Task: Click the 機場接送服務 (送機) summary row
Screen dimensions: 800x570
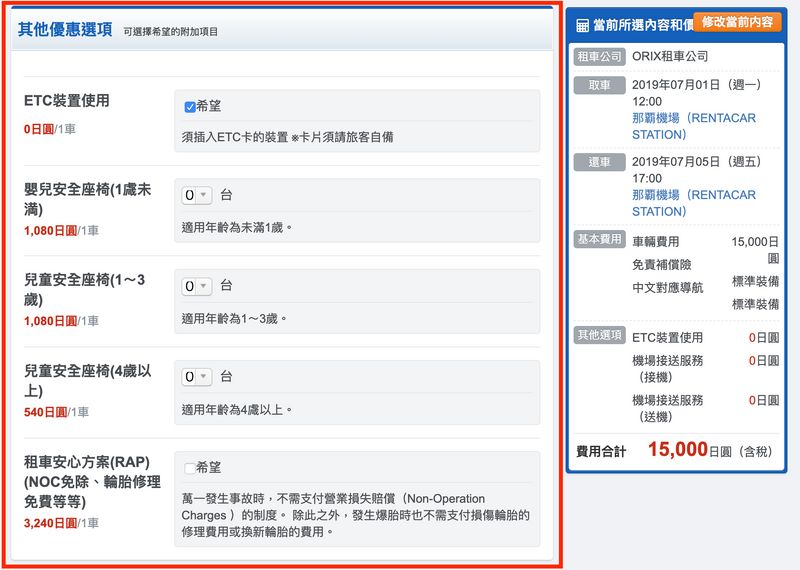Action: point(705,409)
